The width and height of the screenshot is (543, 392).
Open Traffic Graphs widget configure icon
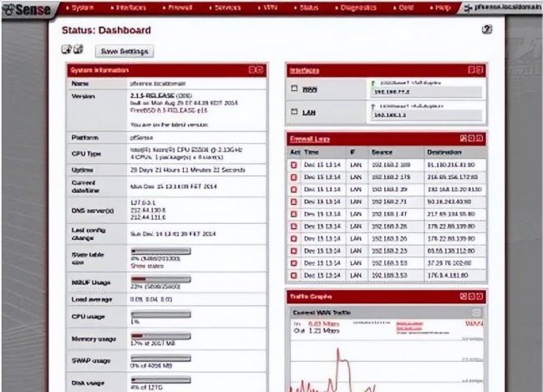coord(464,296)
